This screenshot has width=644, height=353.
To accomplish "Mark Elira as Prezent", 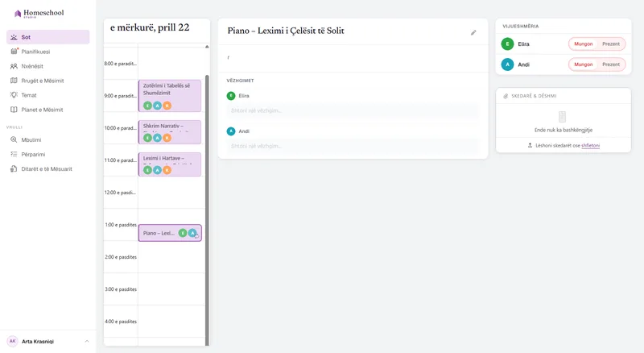I will click(x=611, y=44).
